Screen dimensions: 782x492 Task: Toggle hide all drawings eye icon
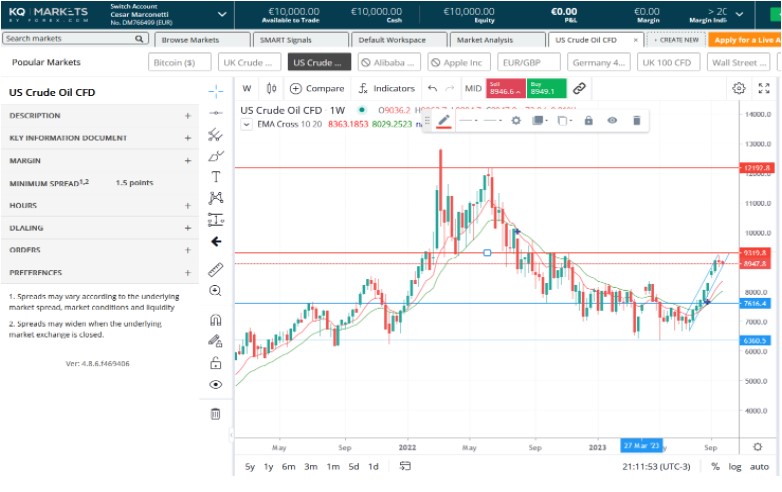[x=215, y=384]
